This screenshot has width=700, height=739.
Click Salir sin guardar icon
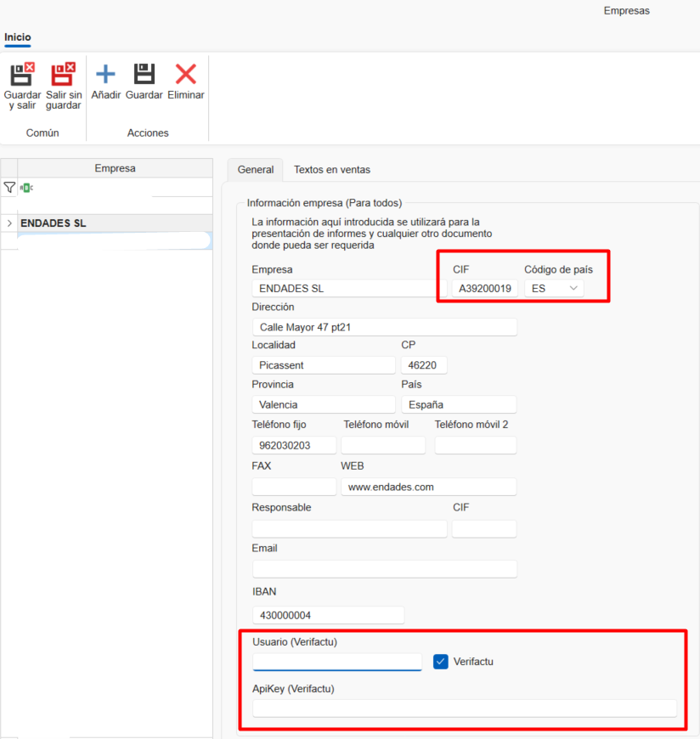click(64, 76)
